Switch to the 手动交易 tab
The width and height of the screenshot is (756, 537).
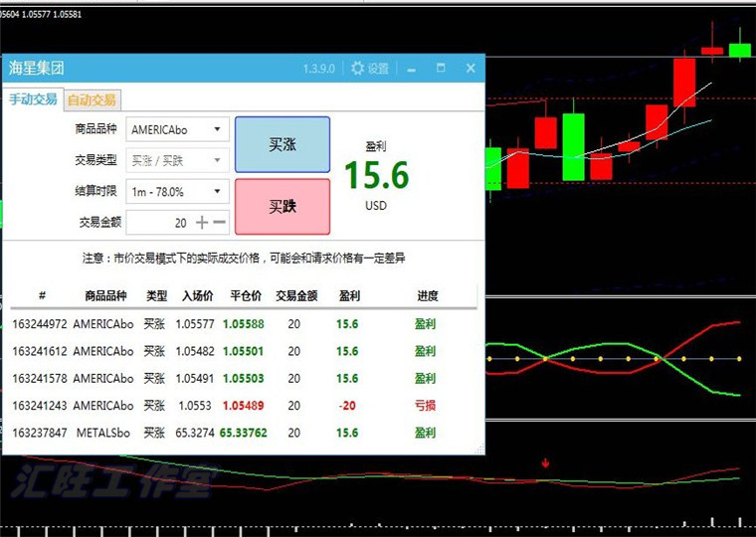click(x=33, y=99)
